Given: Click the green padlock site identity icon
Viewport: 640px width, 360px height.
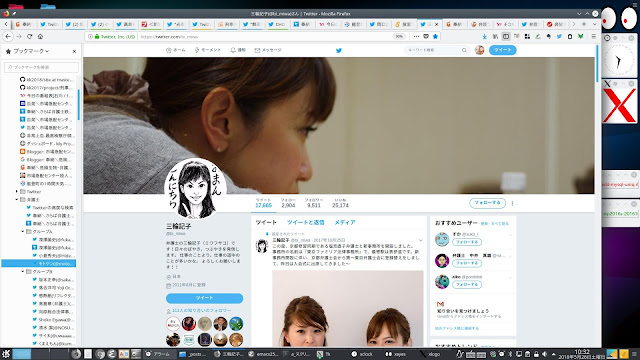Looking at the screenshot, I should (97, 36).
